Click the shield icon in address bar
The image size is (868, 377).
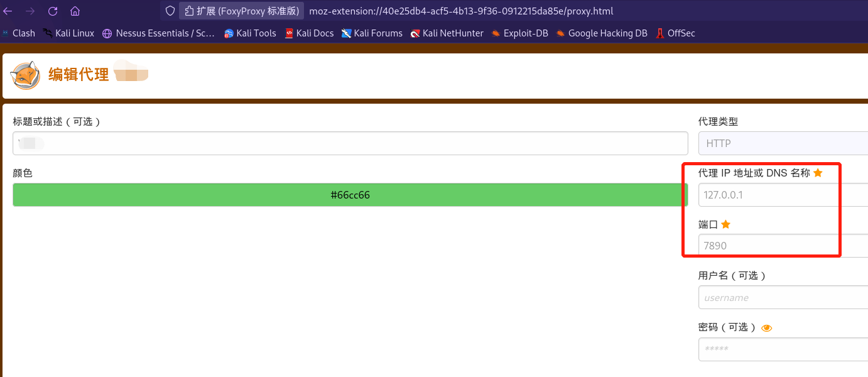tap(170, 11)
